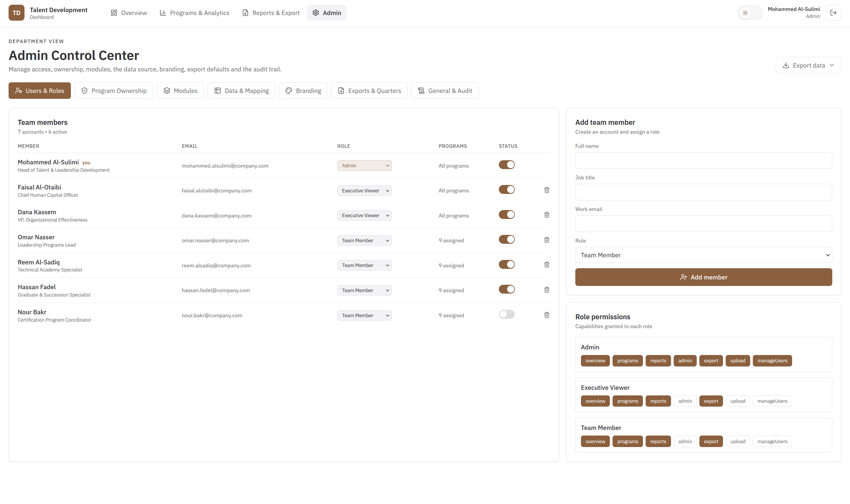Change Dana Kassem's Executive Viewer role dropdown
Screen dimensions: 850x504
(364, 215)
